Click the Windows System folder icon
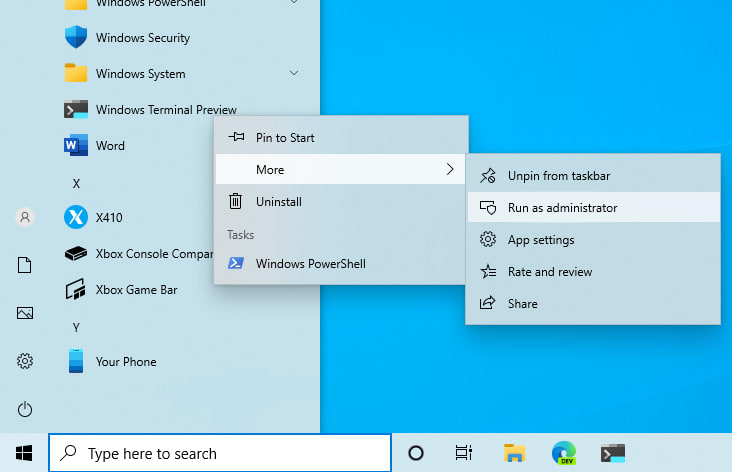732x472 pixels. pyautogui.click(x=76, y=73)
